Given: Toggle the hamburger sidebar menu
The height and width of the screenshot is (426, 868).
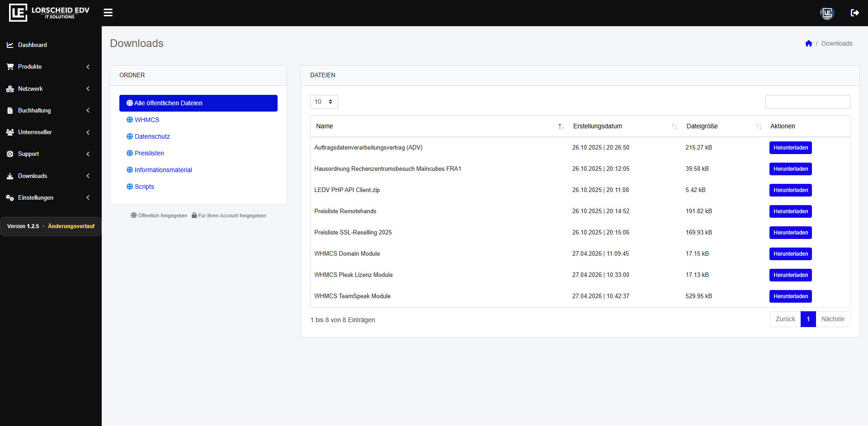Looking at the screenshot, I should (x=108, y=13).
